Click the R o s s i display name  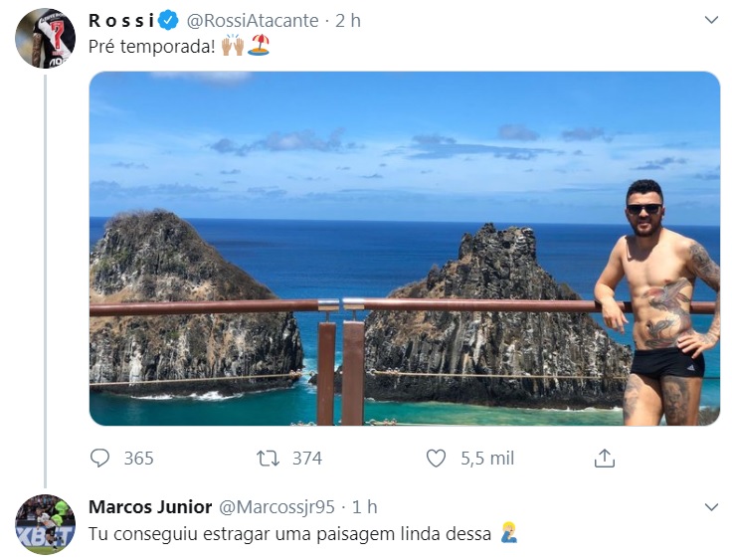click(x=121, y=21)
